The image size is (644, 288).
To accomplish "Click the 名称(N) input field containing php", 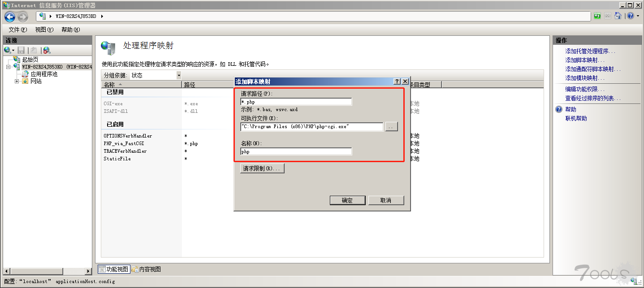I will click(x=296, y=151).
